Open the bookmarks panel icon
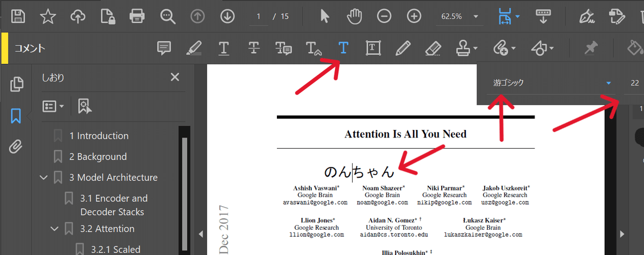This screenshot has width=644, height=255. pyautogui.click(x=16, y=115)
